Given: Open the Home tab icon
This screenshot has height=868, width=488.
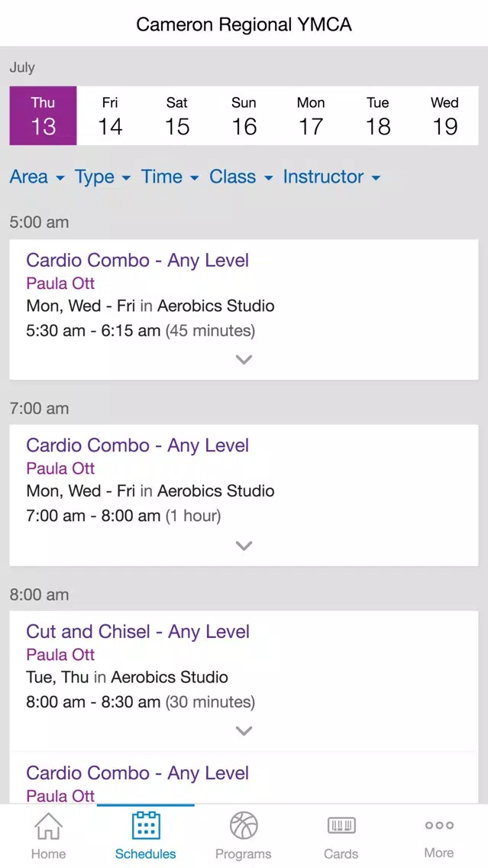Looking at the screenshot, I should point(49,826).
